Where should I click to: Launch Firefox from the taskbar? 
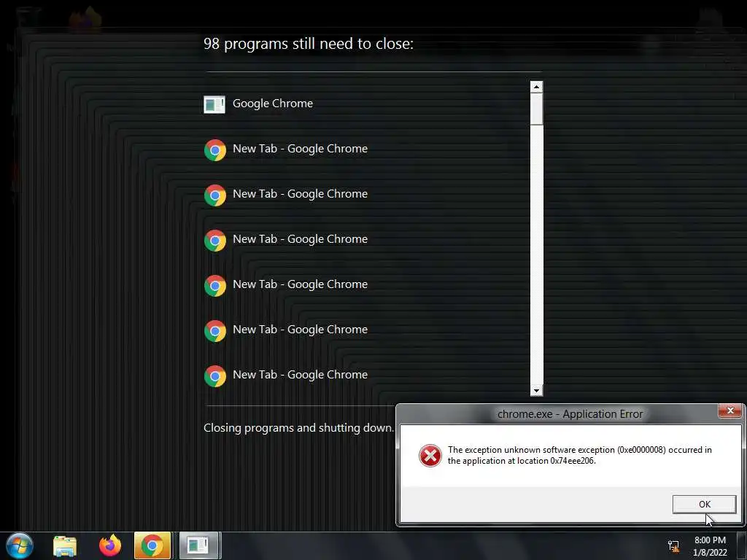110,545
